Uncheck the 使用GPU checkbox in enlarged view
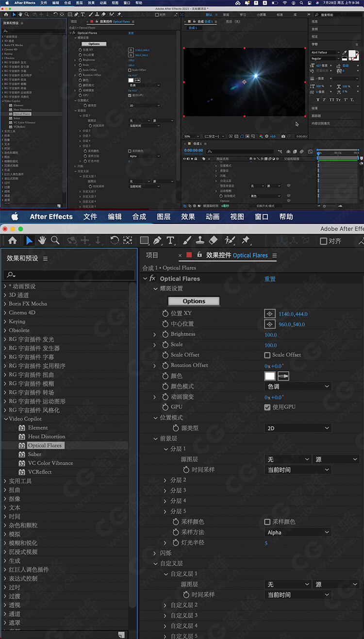Viewport: 364px width, 639px height. pos(267,407)
